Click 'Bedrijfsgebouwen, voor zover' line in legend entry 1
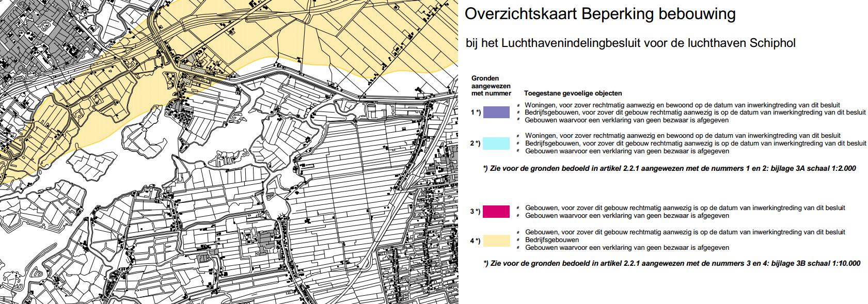868x304 pixels. click(x=695, y=113)
